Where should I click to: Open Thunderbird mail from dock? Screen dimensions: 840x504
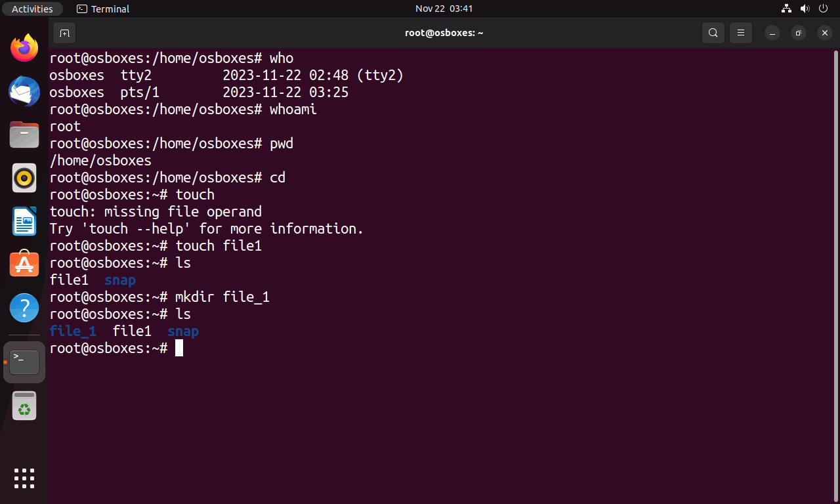click(24, 91)
